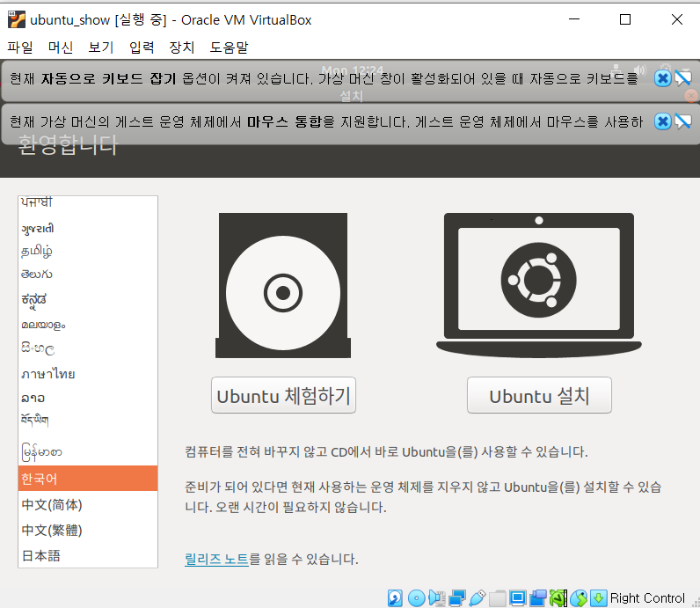Open the 릴리즈 노트 link

pos(216,559)
